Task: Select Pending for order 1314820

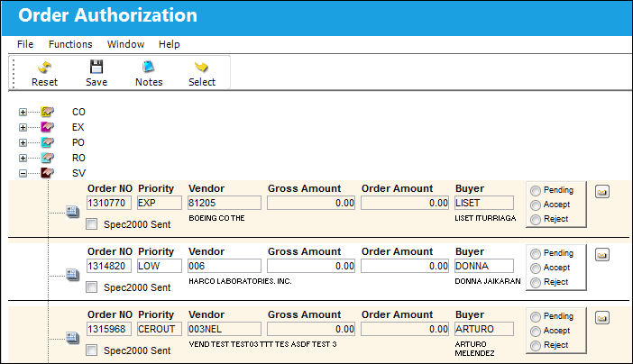Action: (x=536, y=253)
